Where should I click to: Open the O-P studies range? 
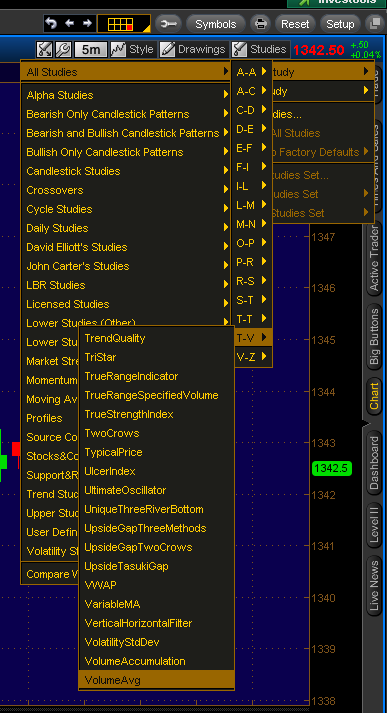[251, 243]
